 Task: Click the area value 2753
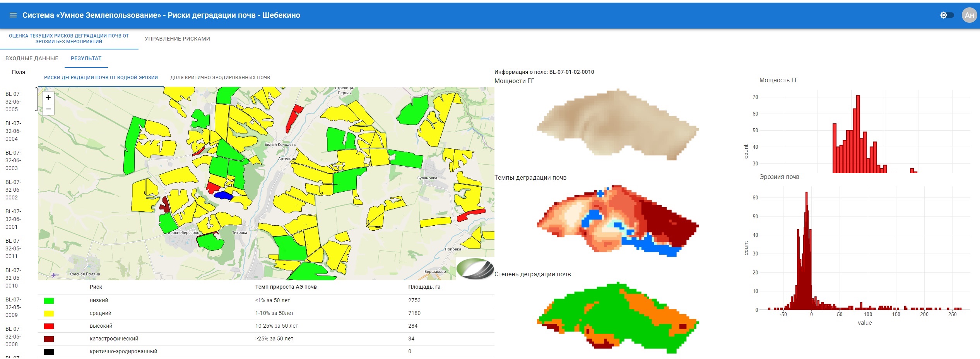(x=414, y=300)
